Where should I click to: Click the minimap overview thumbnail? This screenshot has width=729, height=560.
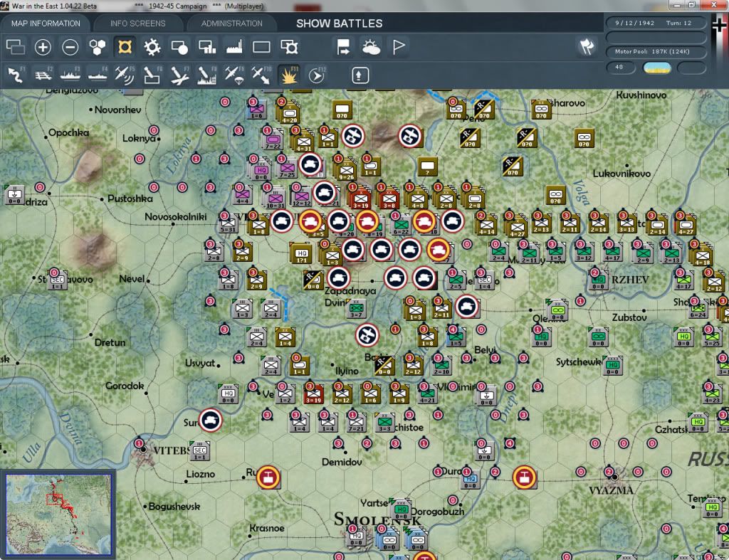58,514
